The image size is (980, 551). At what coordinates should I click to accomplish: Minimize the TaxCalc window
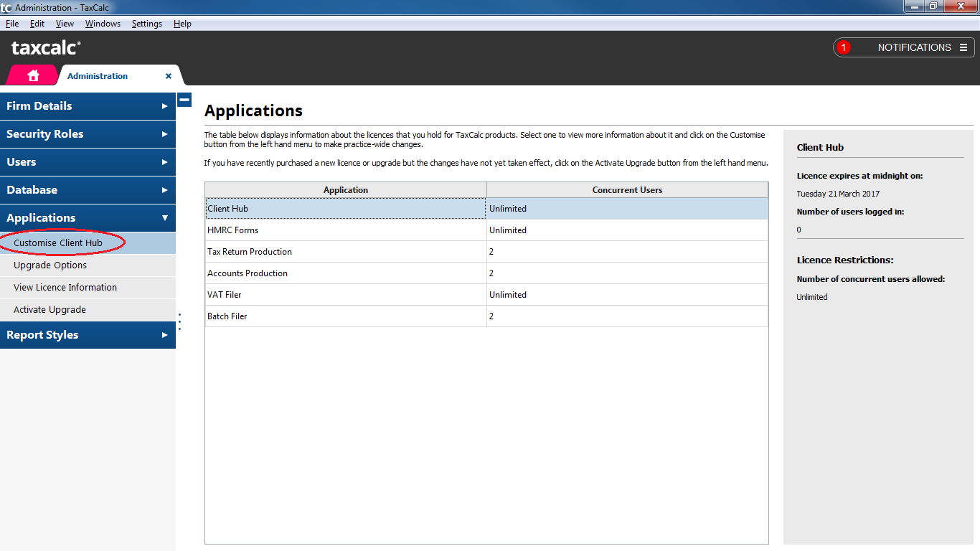point(913,6)
